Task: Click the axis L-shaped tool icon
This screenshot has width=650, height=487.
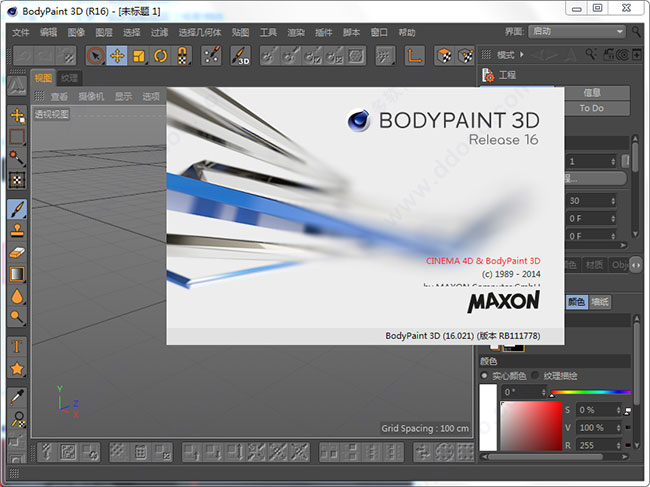Action: [414, 56]
